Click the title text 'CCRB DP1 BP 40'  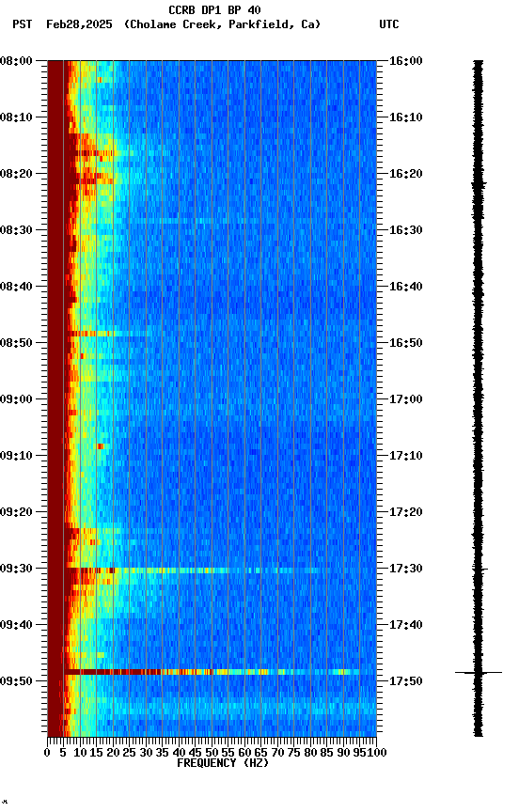tap(214, 10)
